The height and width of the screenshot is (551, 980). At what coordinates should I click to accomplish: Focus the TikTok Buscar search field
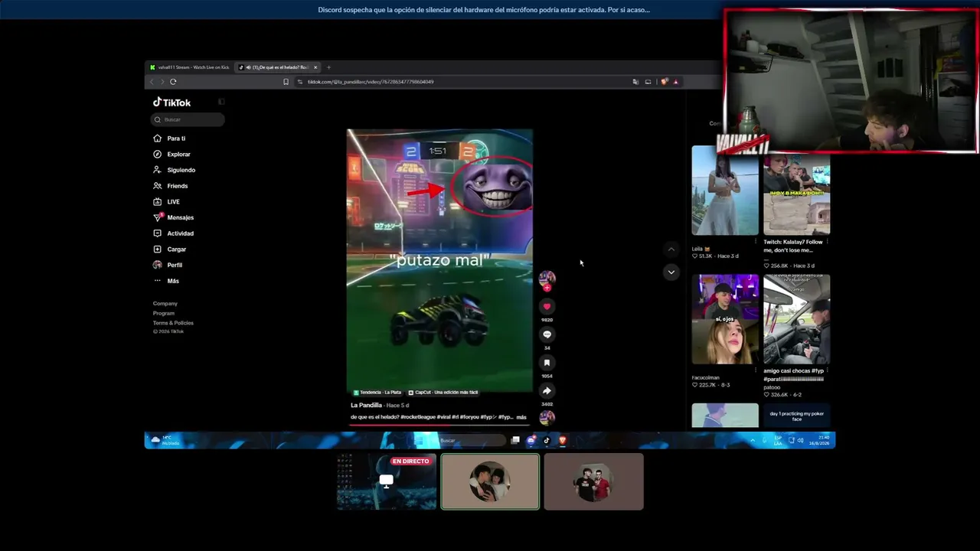(x=188, y=119)
